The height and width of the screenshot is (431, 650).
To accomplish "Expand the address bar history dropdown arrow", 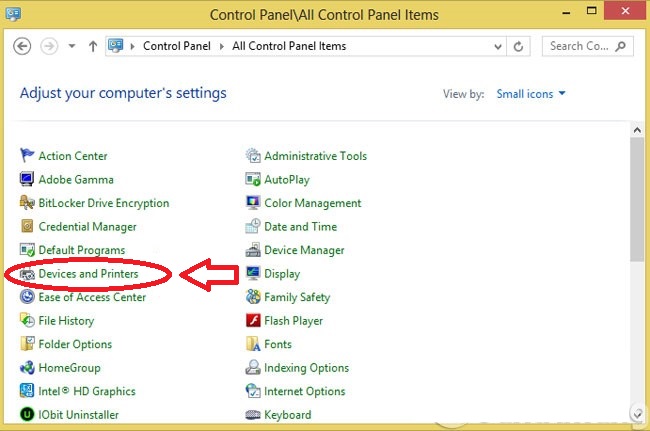I will [497, 46].
